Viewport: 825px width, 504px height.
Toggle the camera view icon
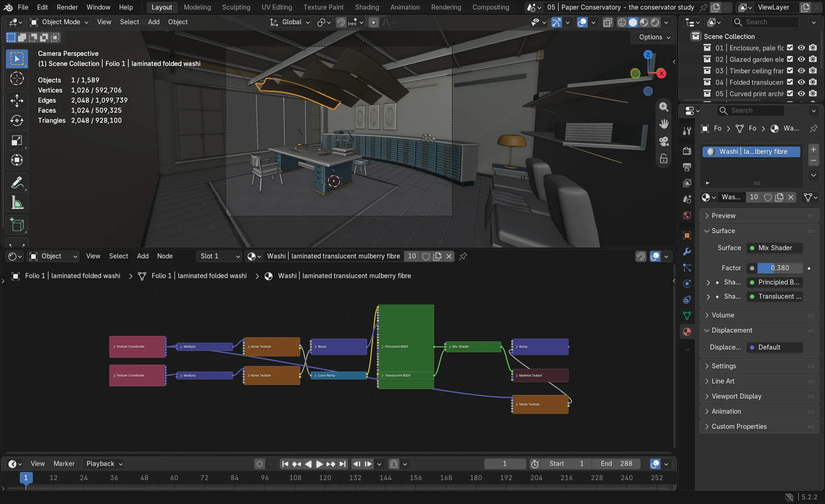coord(664,142)
